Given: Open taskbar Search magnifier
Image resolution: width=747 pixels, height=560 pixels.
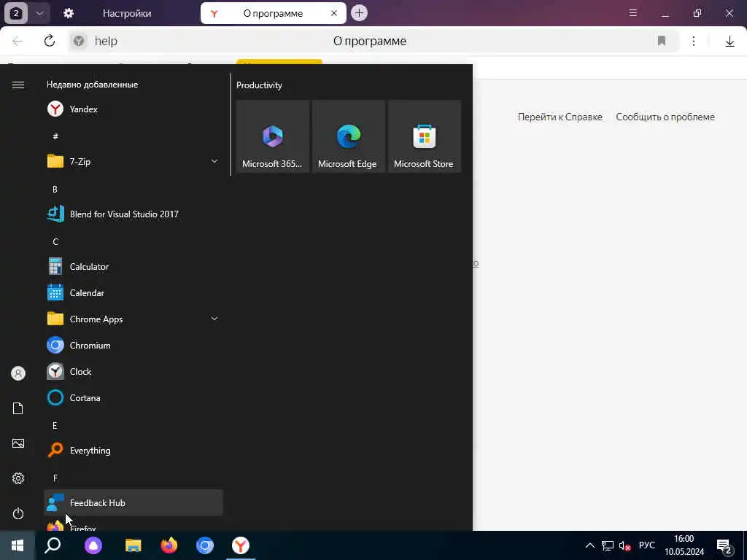Looking at the screenshot, I should (53, 545).
